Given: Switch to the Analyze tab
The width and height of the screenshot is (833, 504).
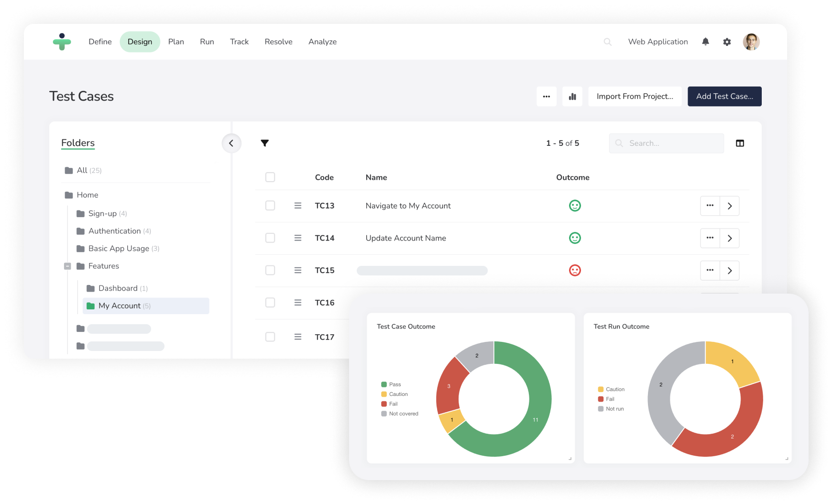Looking at the screenshot, I should [322, 42].
